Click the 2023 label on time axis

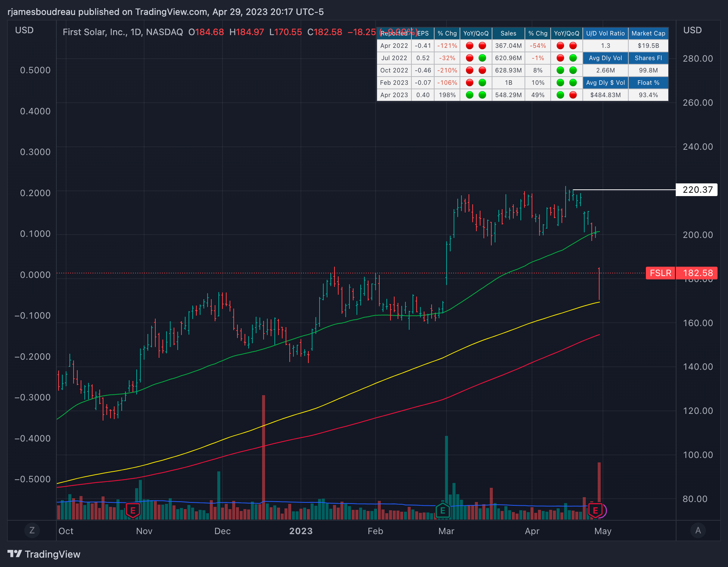point(301,531)
